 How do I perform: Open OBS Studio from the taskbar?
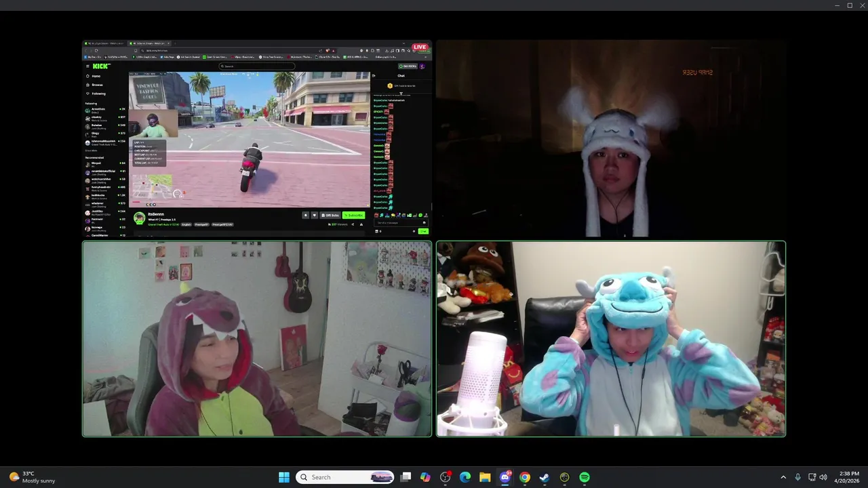point(446,477)
